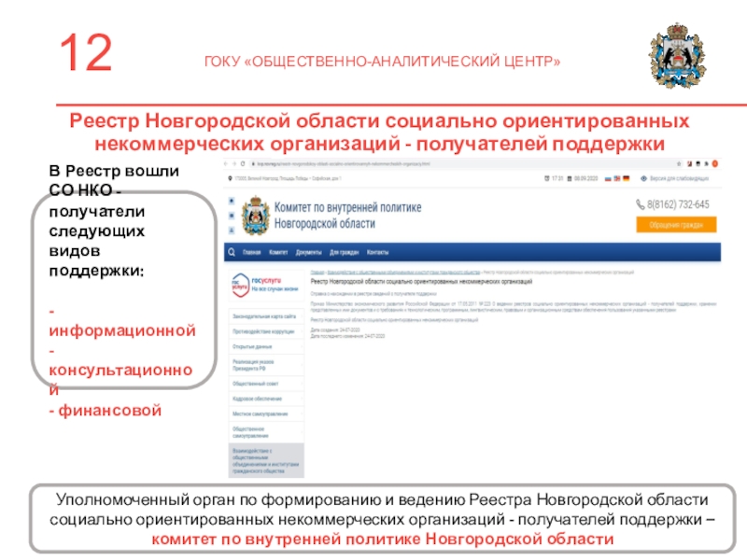The height and width of the screenshot is (560, 747).
Task: Click the phone icon beside 8(8162) 732-645
Action: point(641,204)
